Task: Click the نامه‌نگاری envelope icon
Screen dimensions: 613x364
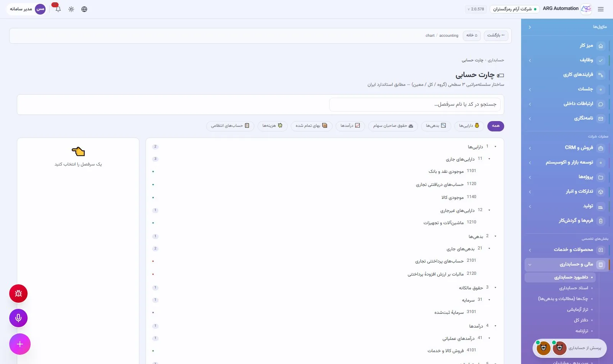Action: (x=601, y=119)
